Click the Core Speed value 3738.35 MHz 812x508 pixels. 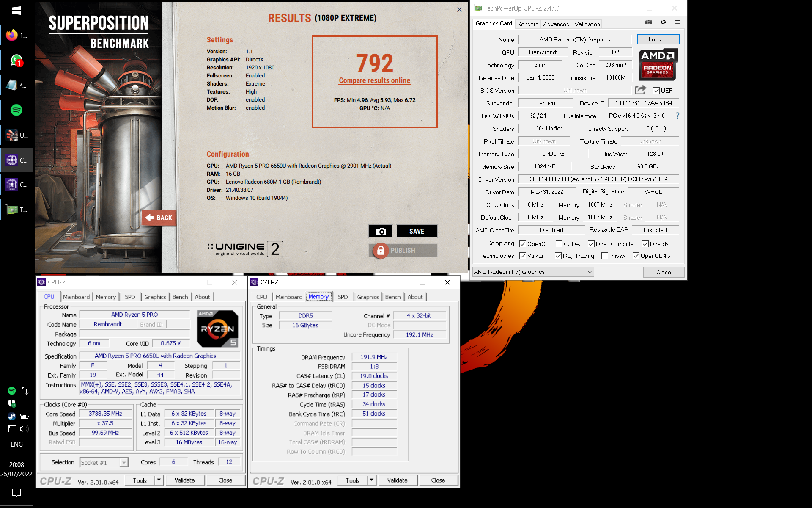point(105,414)
